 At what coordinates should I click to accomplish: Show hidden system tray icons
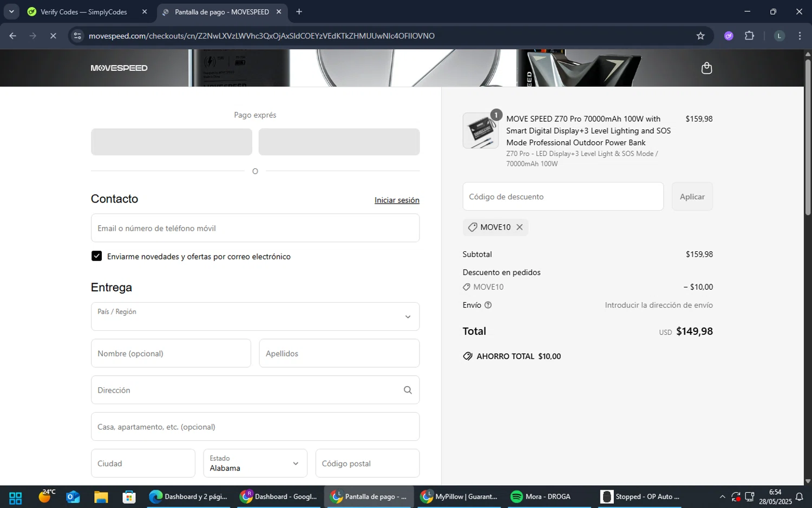722,497
